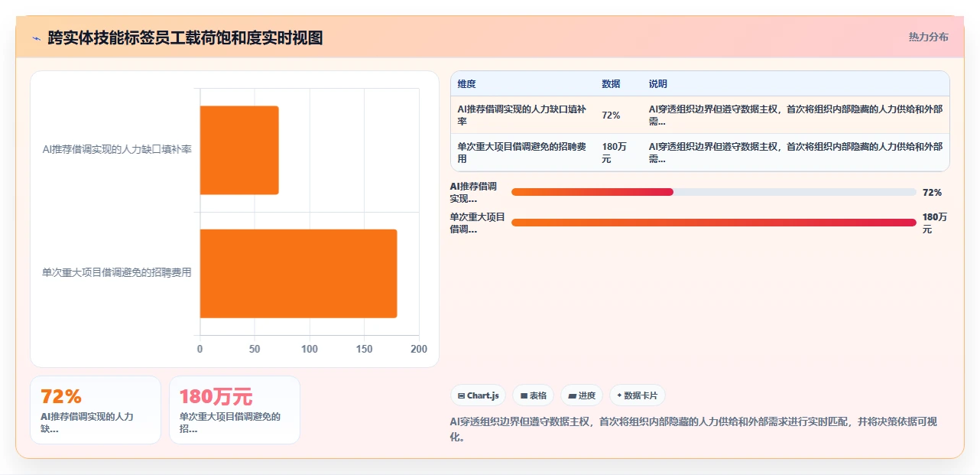Click the 180万元 full progress bar
This screenshot has height=475, width=980.
pyautogui.click(x=713, y=223)
